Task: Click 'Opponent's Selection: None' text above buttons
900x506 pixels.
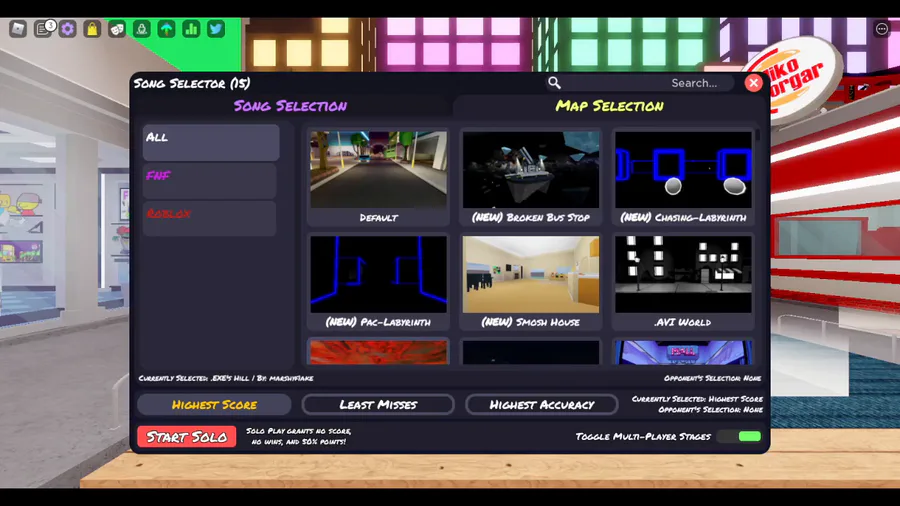Action: (x=712, y=378)
